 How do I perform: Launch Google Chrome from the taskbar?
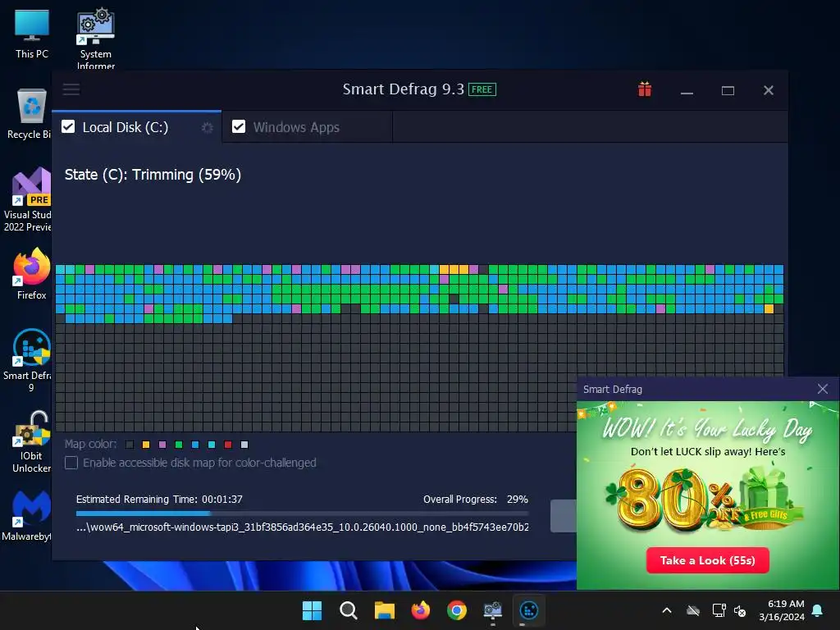pyautogui.click(x=457, y=610)
